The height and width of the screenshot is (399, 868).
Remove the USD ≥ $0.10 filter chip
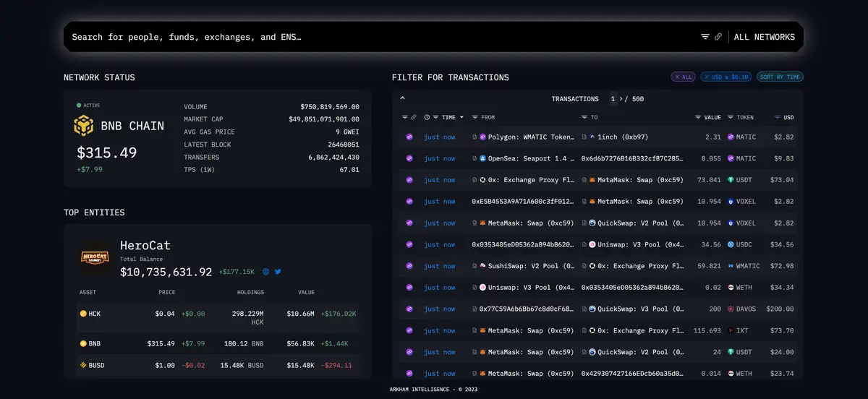[x=726, y=77]
